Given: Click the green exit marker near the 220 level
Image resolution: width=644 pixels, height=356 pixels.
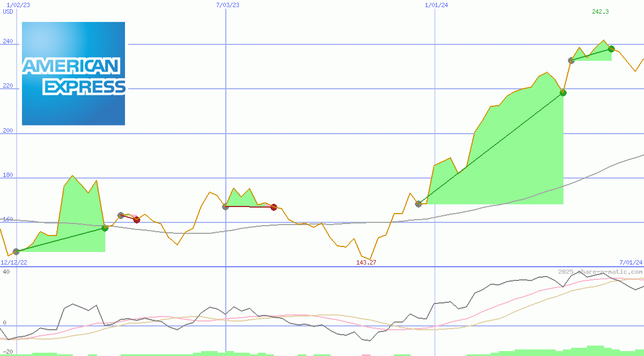Looking at the screenshot, I should pyautogui.click(x=563, y=93).
